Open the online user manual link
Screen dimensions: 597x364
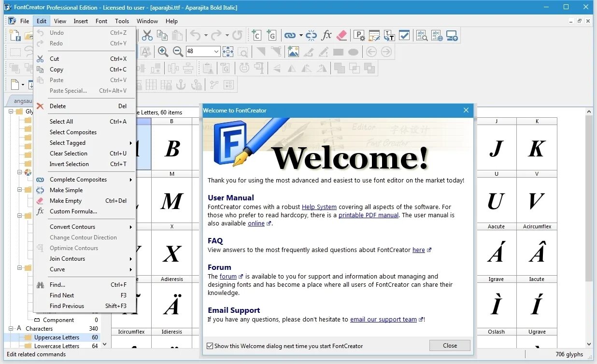pyautogui.click(x=256, y=223)
